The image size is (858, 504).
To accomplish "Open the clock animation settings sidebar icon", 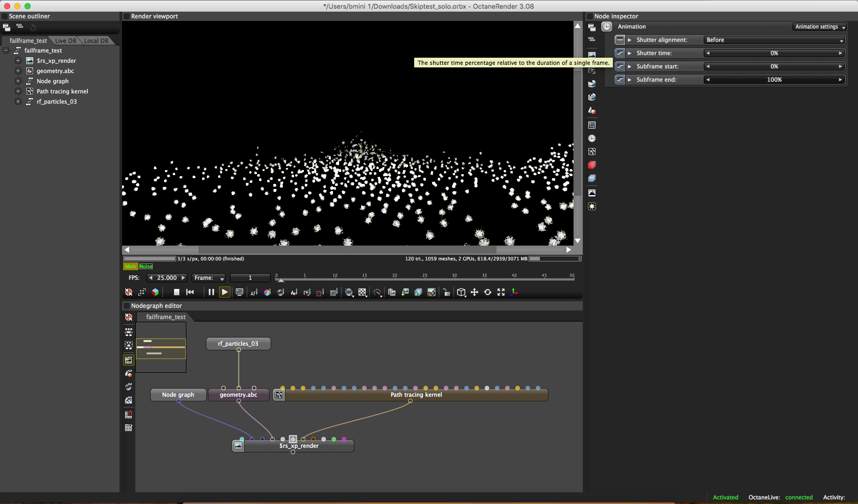I will 592,138.
